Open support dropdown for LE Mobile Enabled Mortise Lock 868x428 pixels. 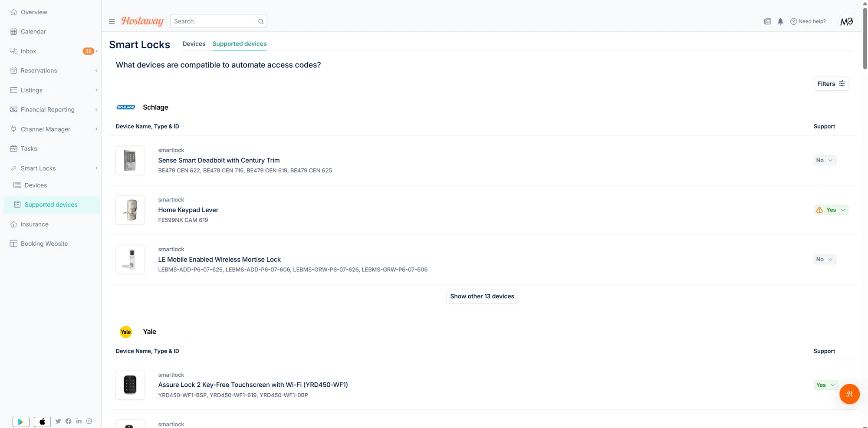(x=825, y=259)
